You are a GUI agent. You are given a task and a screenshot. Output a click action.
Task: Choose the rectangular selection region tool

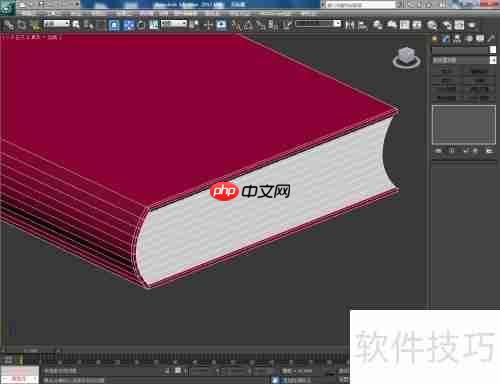[x=101, y=25]
